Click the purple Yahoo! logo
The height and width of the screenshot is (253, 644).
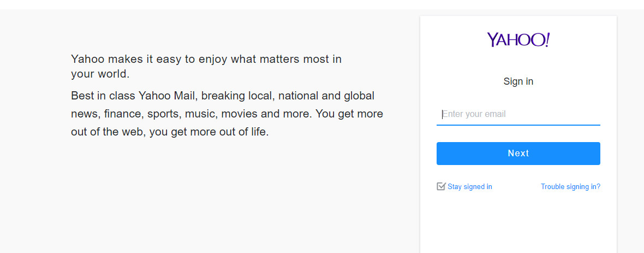click(x=518, y=40)
